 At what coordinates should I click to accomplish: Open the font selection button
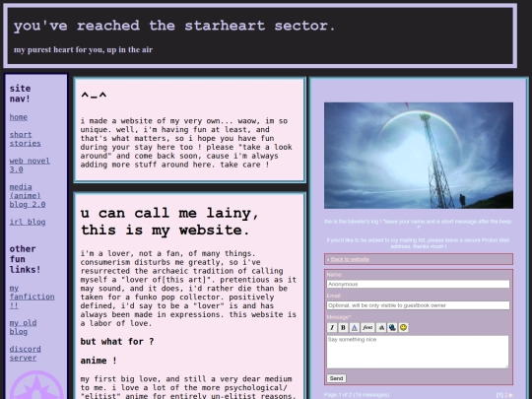(x=367, y=327)
